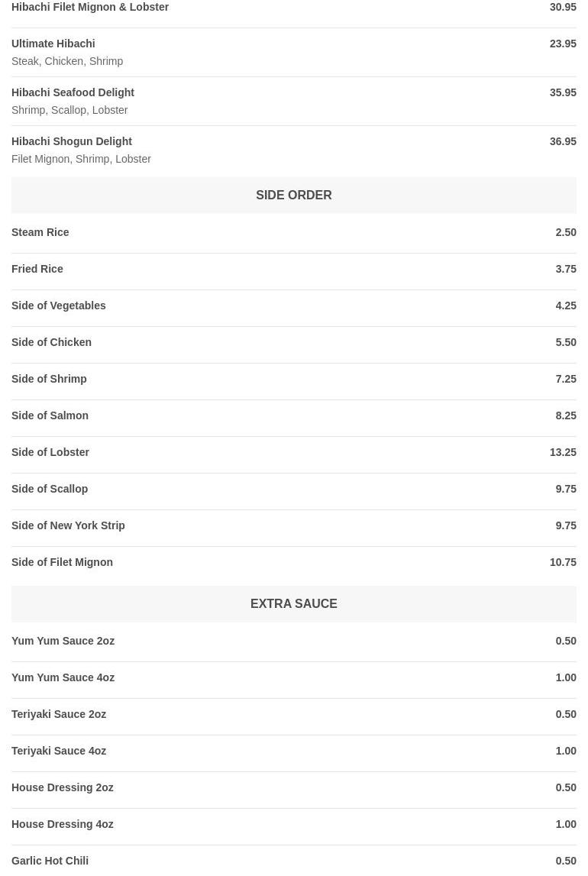Choose the Side of Vegetables item

click(x=59, y=306)
